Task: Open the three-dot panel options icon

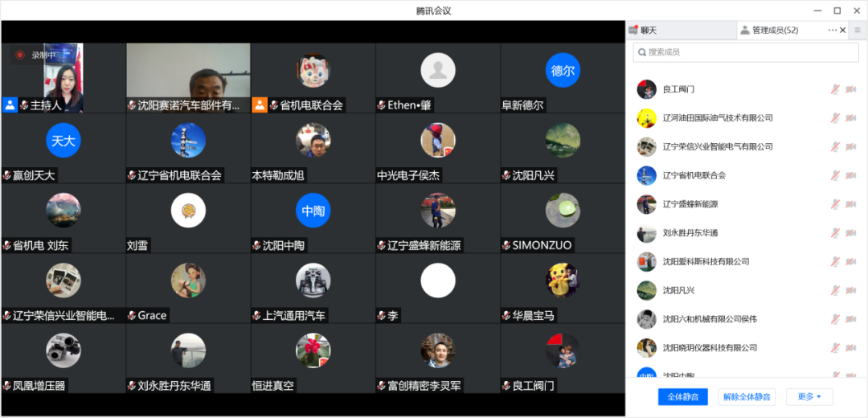Action: 833,31
